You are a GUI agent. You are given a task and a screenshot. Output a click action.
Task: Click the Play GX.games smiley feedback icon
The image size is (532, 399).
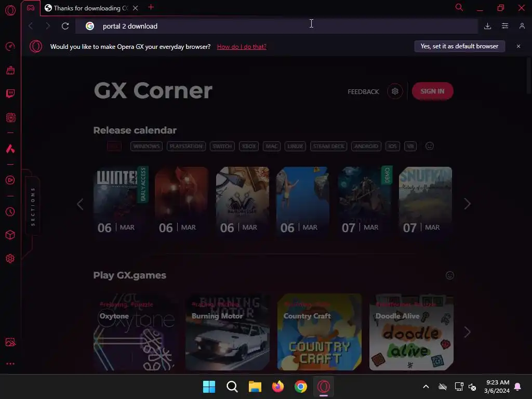(x=450, y=275)
